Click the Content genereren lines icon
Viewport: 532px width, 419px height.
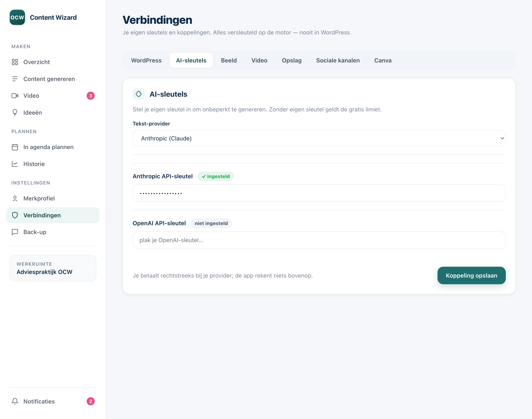[x=15, y=79]
